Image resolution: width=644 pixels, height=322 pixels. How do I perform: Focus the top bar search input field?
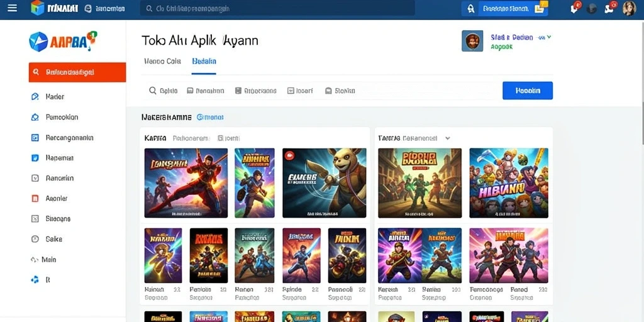click(277, 9)
